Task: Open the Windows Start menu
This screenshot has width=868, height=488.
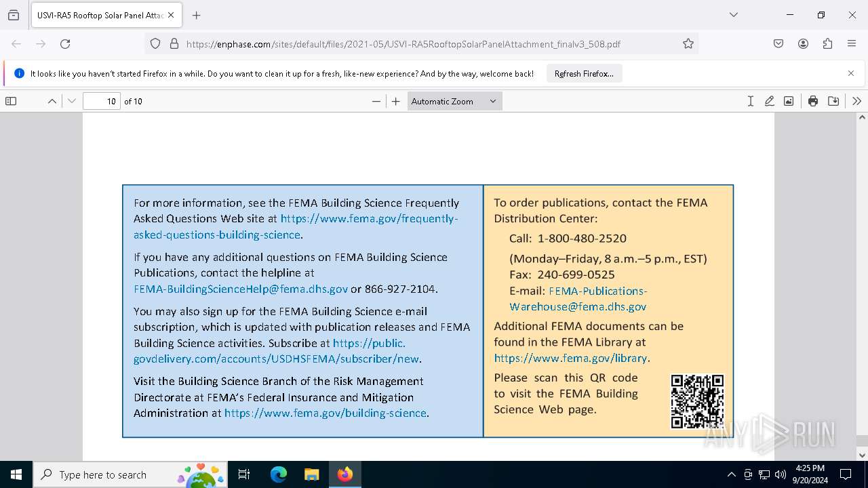Action: tap(16, 474)
